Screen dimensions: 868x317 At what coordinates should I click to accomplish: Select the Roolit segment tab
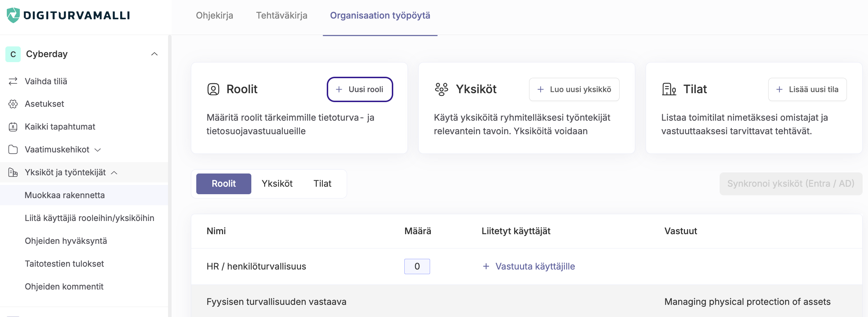(x=224, y=184)
